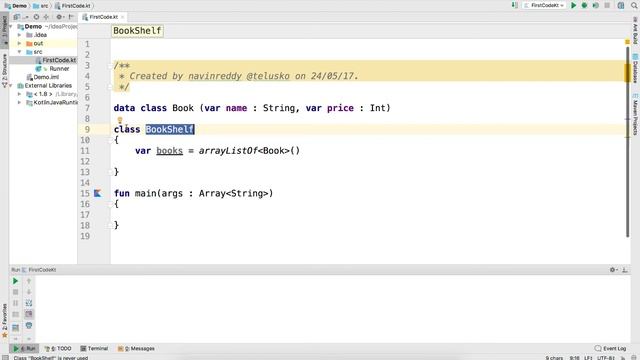Expand the KotlinJavaRuntime library node
The height and width of the screenshot is (360, 640).
tap(19, 102)
